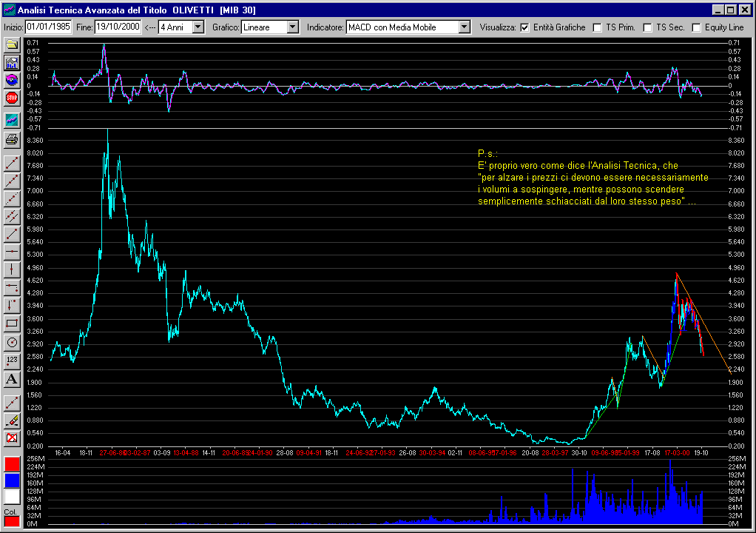This screenshot has height=533, width=756.
Task: Pick the white color swatch
Action: [12, 497]
